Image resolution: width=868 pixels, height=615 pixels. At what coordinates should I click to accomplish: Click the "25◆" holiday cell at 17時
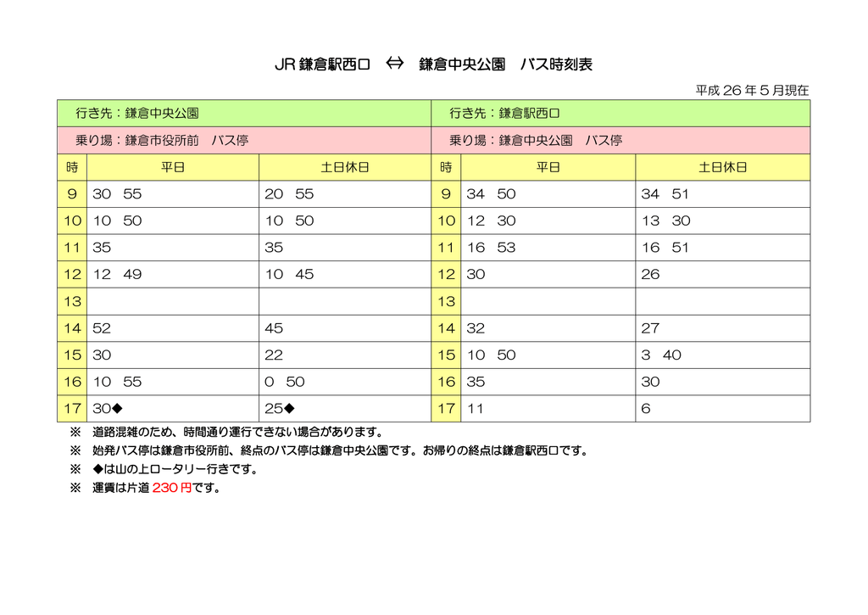click(x=345, y=408)
